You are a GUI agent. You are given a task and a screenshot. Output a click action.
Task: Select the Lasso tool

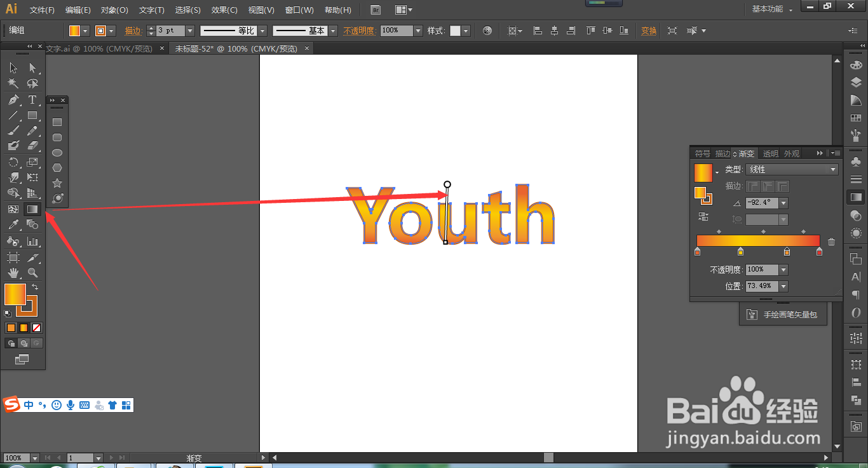pyautogui.click(x=32, y=83)
